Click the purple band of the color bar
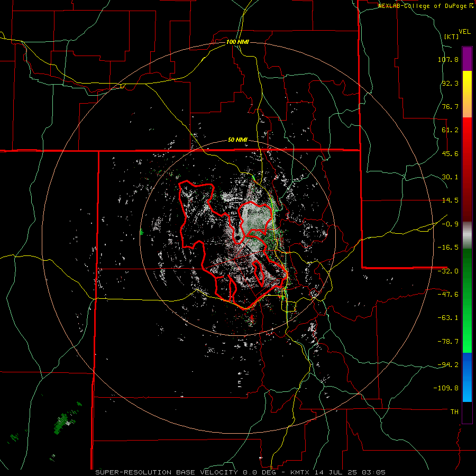This screenshot has width=476, height=476. coord(467,59)
